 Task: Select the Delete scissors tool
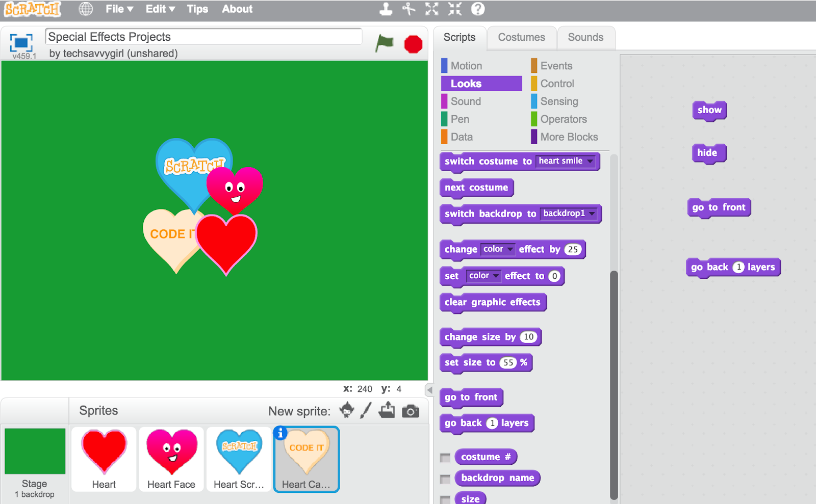pyautogui.click(x=409, y=9)
